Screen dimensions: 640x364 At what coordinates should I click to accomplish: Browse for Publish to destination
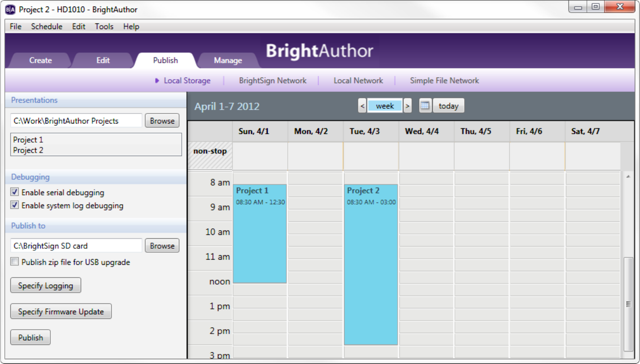click(162, 246)
